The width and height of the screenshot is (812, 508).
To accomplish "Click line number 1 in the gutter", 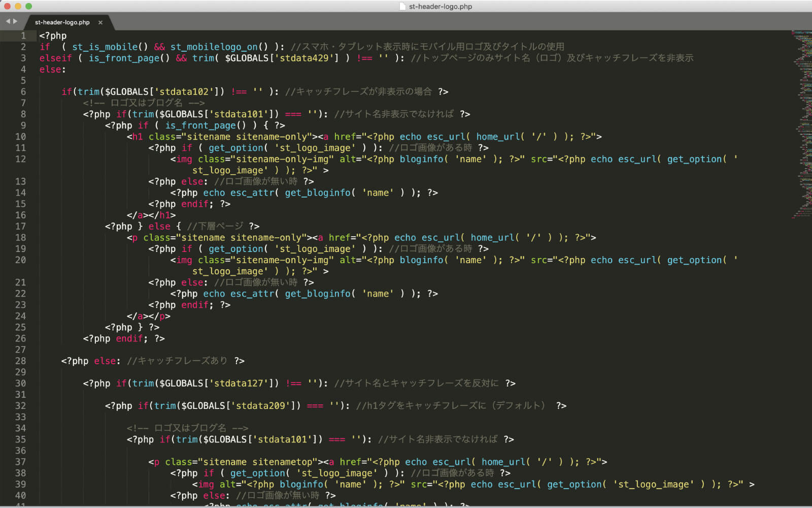I will click(23, 36).
